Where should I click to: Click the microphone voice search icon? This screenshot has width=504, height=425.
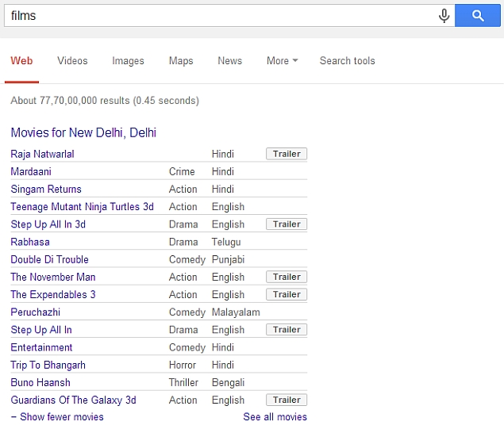pos(444,16)
